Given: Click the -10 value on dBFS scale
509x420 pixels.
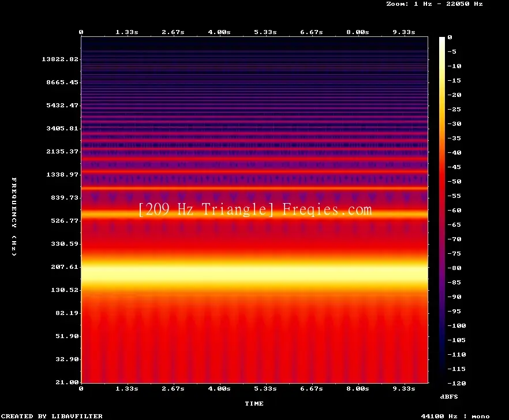Looking at the screenshot, I should [454, 66].
